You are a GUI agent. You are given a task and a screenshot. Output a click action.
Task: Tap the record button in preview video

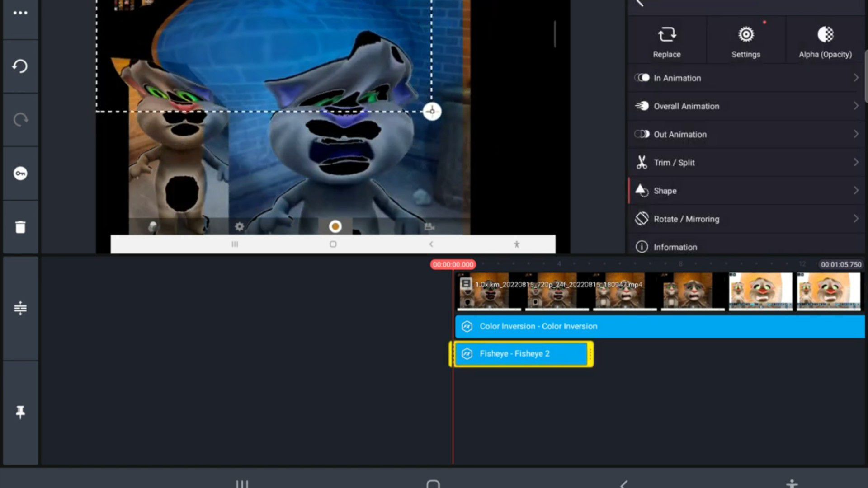pyautogui.click(x=335, y=226)
